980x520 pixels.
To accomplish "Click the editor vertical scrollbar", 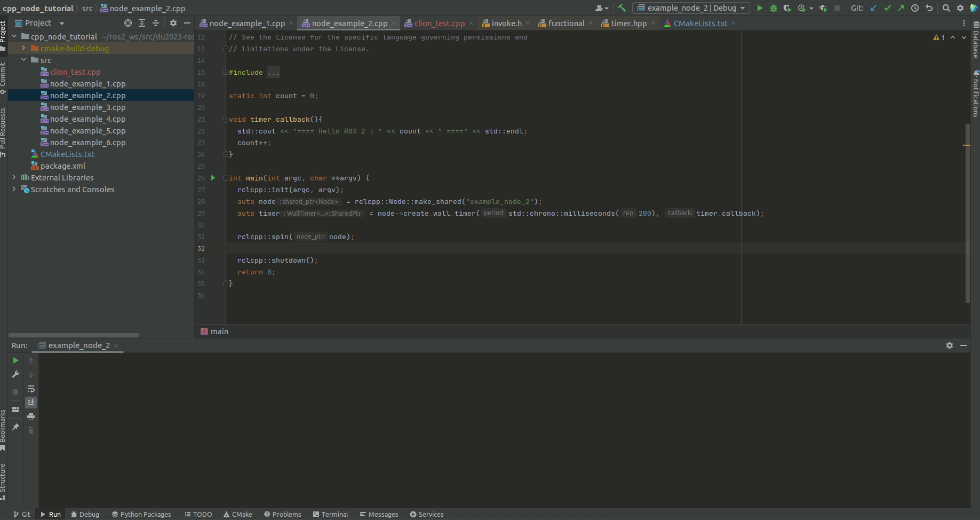I will 967,214.
